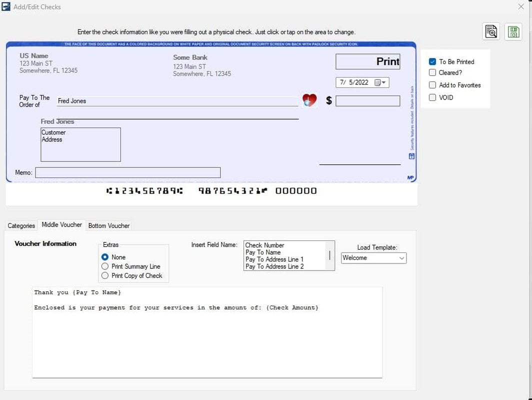Select Print Copy of Check option
This screenshot has height=400, width=532.
coord(105,275)
